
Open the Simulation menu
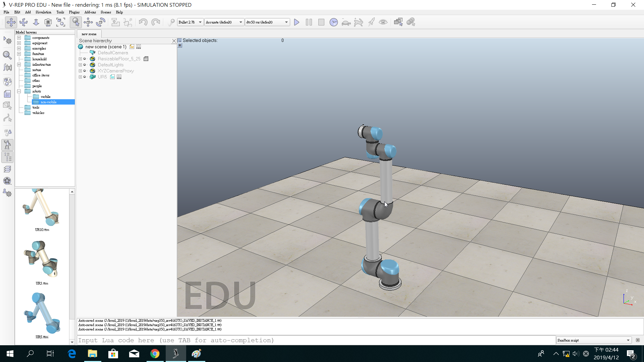[x=43, y=12]
